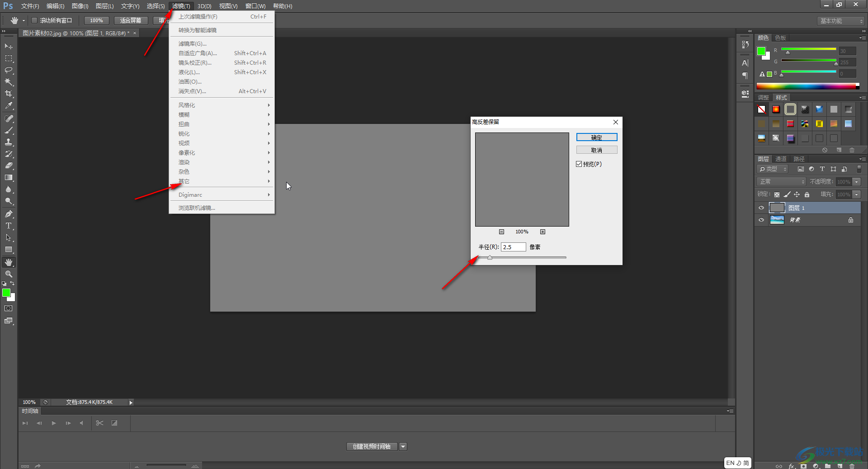868x469 pixels.
Task: Open the 3D panel icon
Action: [745, 94]
